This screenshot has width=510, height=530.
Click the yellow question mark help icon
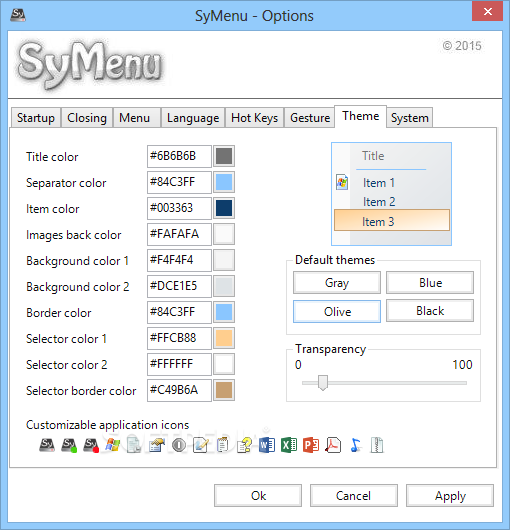point(245,445)
